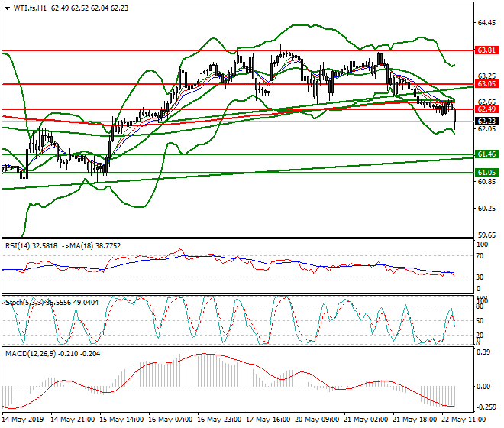Viewport: 504px width, 428px height.
Task: Click the 20 May 09:00 time label
Action: tap(317, 420)
